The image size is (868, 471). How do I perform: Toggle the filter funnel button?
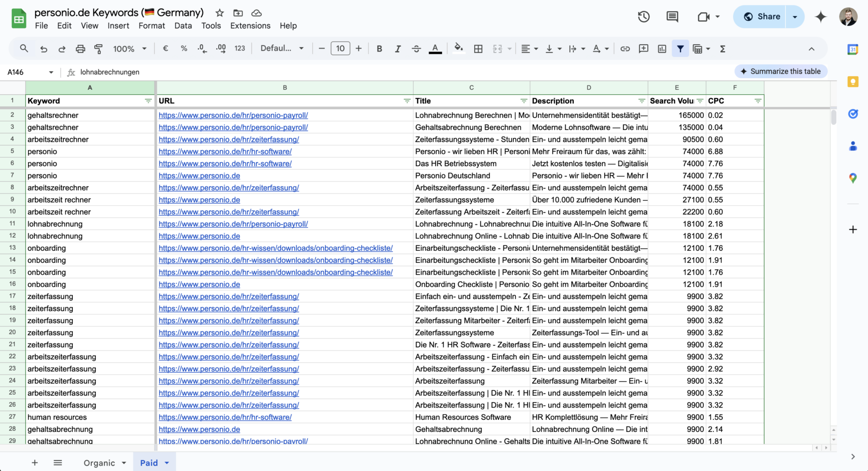(x=680, y=49)
